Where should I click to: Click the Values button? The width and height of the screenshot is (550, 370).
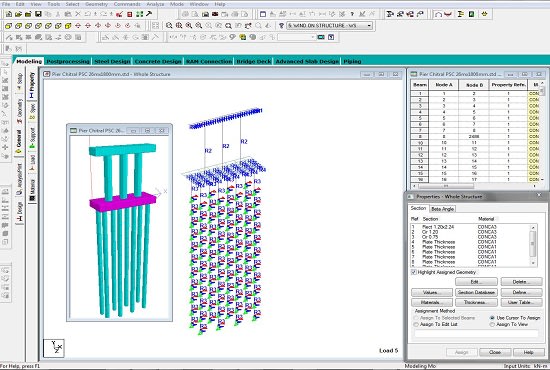(432, 292)
